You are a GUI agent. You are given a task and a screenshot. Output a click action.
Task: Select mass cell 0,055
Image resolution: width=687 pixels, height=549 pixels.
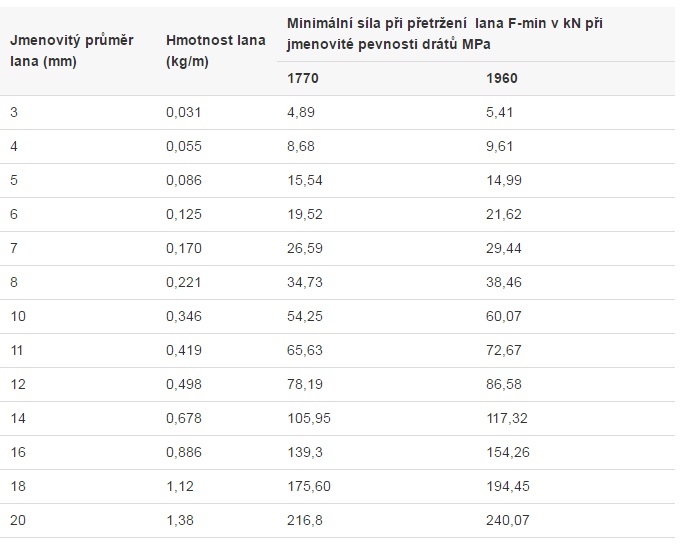184,146
